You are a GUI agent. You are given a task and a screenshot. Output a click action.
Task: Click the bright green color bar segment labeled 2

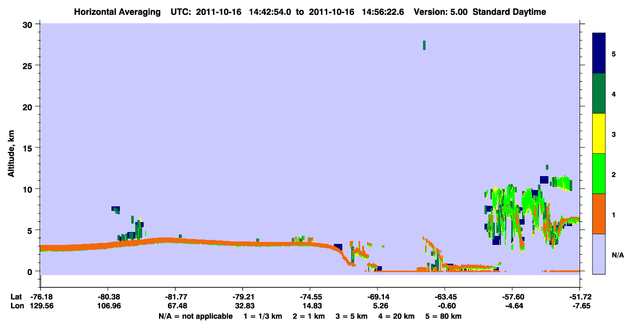599,174
